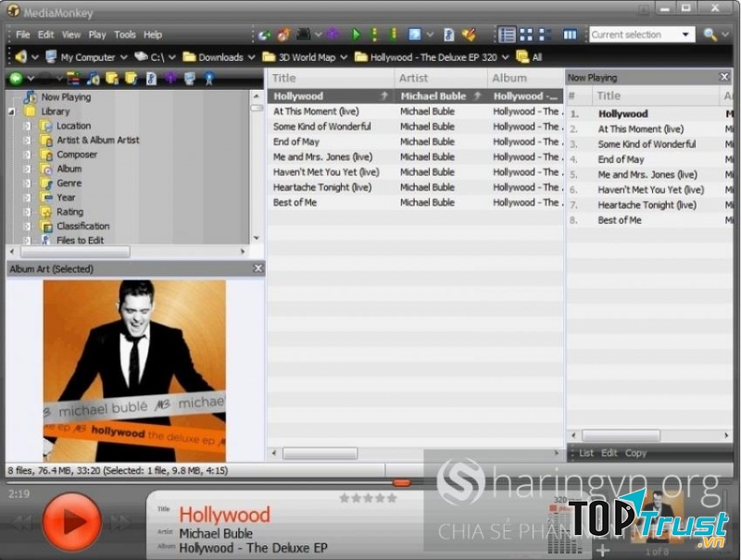The height and width of the screenshot is (560, 741).
Task: Click the blue Net Radio antenna icon
Action: click(x=209, y=79)
